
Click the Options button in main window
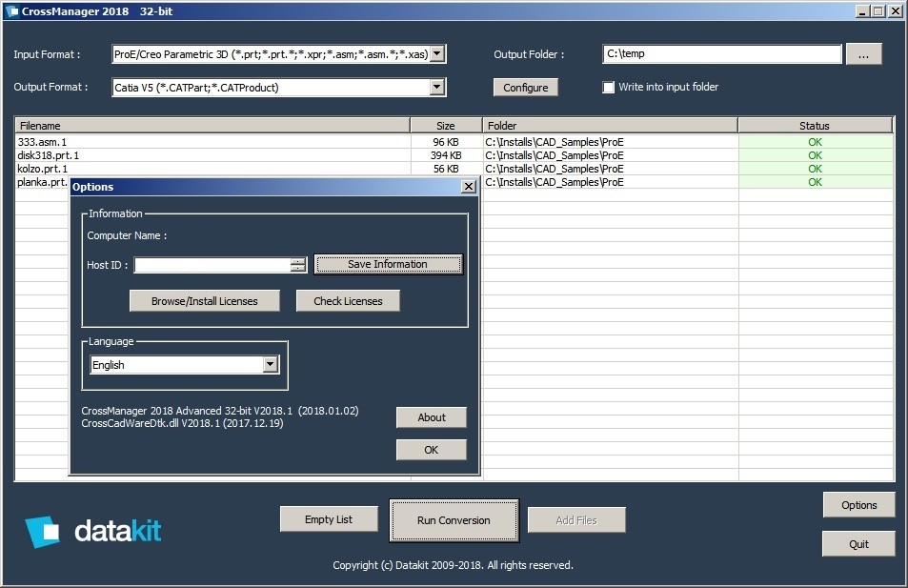click(858, 505)
